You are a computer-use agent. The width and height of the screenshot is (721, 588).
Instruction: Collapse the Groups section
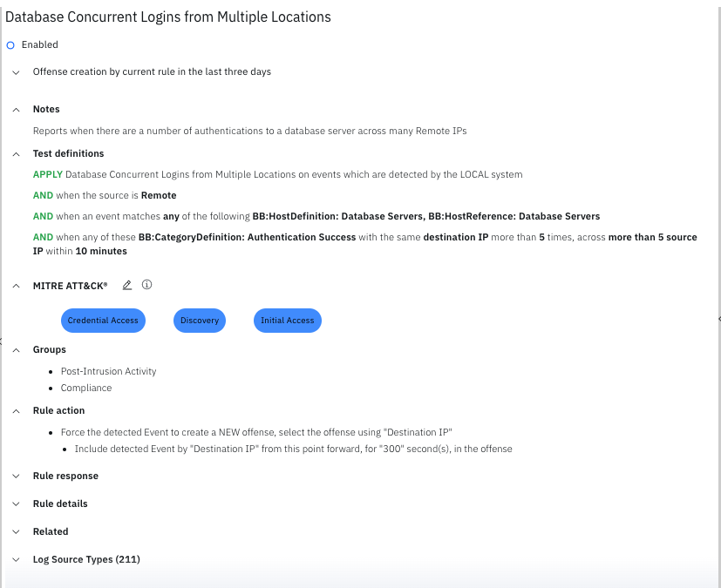[16, 350]
